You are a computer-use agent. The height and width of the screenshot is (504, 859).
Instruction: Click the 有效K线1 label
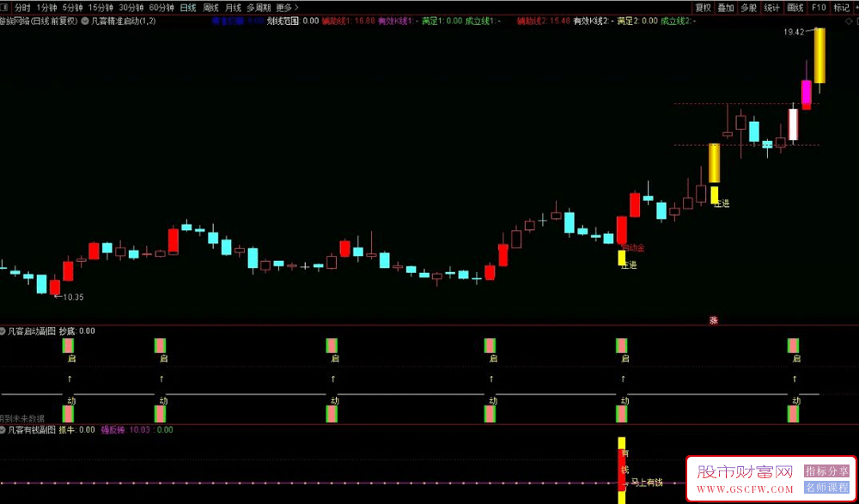point(399,21)
